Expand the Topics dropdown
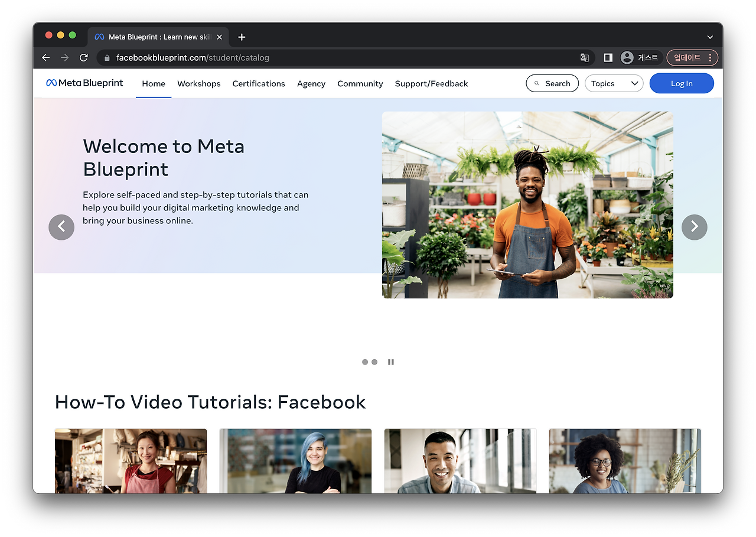Viewport: 756px width, 537px height. [x=614, y=83]
